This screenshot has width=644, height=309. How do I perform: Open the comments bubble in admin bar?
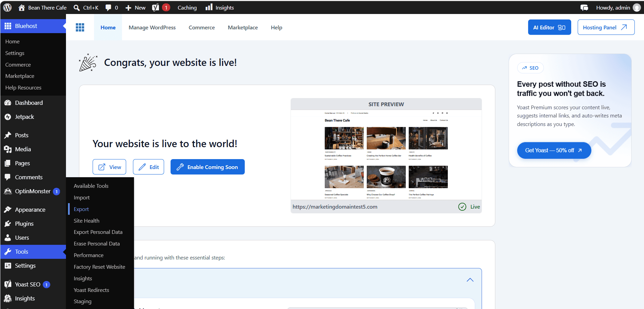pyautogui.click(x=112, y=8)
